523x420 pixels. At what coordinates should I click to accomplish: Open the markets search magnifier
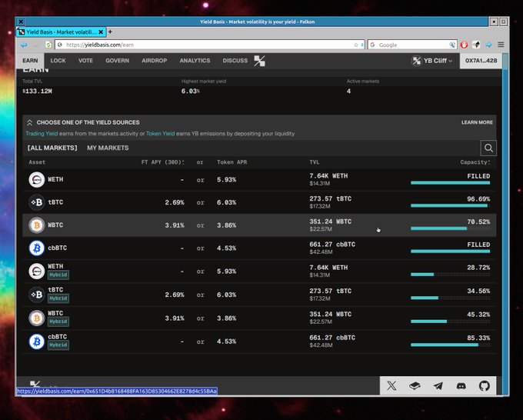488,148
